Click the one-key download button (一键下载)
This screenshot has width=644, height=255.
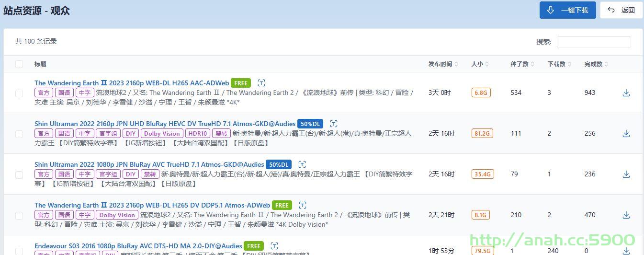tap(567, 10)
